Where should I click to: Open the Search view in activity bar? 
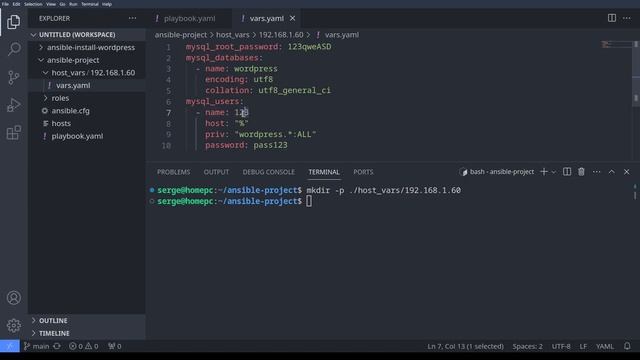pyautogui.click(x=13, y=49)
